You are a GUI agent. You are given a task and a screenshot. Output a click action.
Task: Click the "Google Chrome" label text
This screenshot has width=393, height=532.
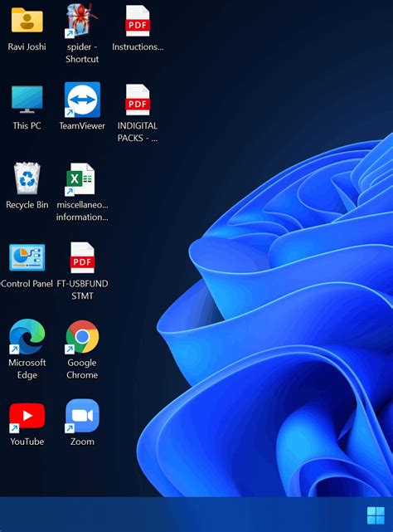coord(82,368)
